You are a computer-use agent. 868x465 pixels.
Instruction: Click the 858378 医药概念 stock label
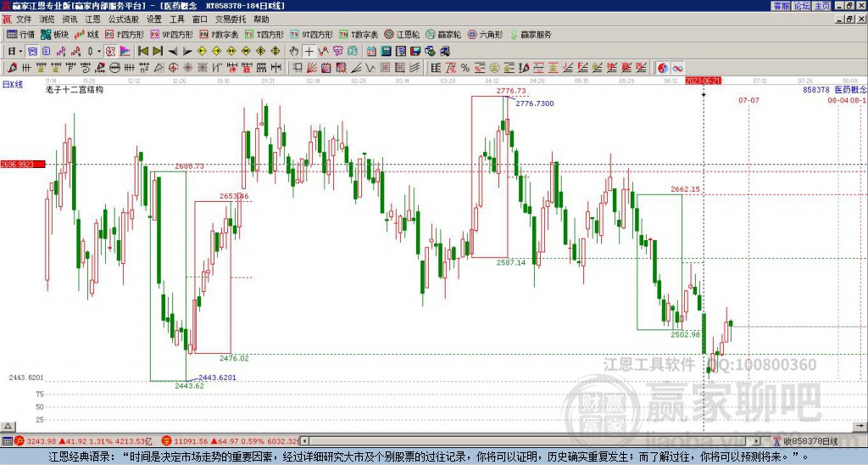(x=834, y=90)
